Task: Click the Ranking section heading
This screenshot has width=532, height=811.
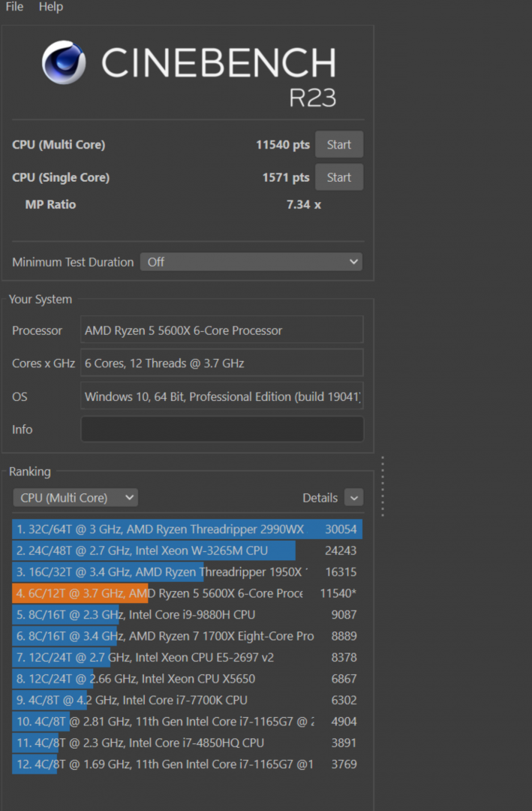Action: 30,472
